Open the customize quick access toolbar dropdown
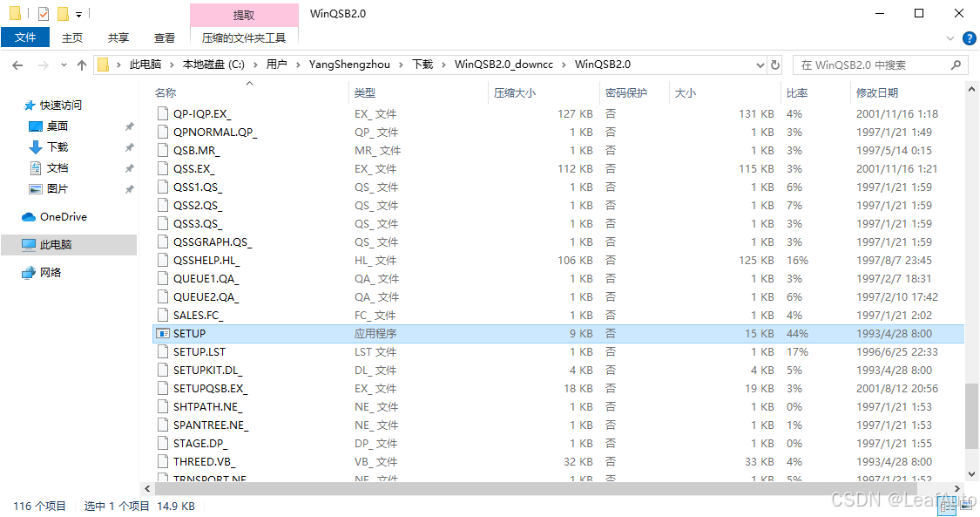Image resolution: width=980 pixels, height=517 pixels. point(78,14)
